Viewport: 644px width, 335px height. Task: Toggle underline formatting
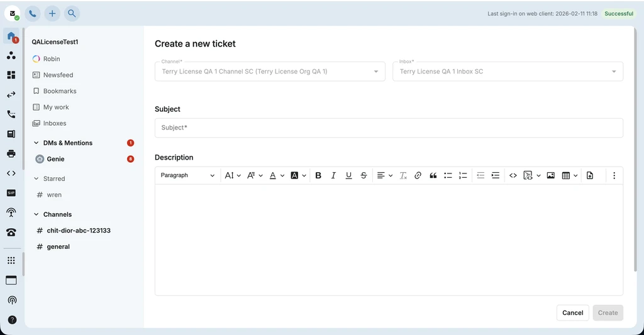348,175
